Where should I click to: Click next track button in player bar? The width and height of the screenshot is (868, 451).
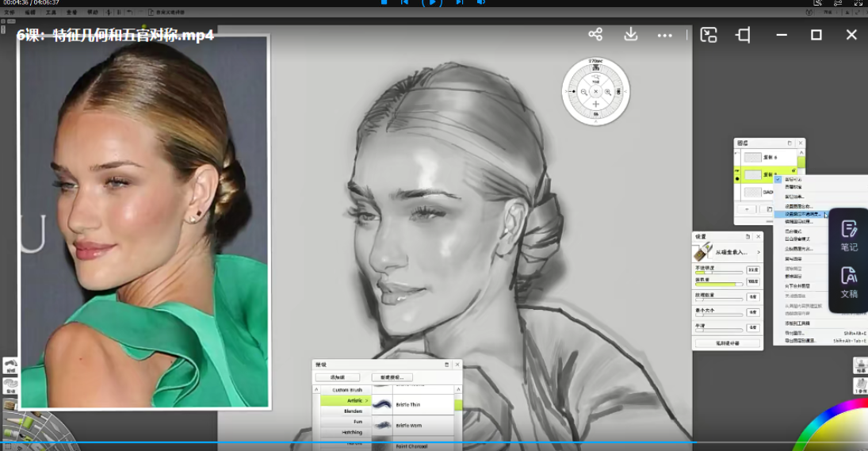tap(460, 2)
